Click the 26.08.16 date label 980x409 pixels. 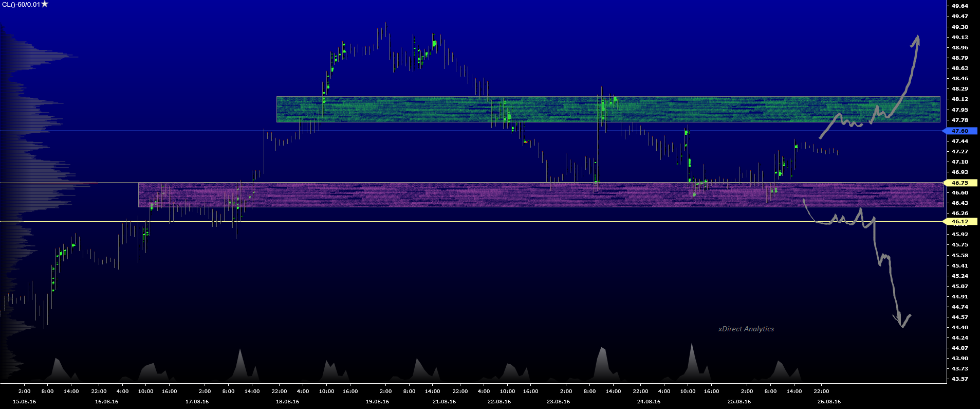(829, 401)
